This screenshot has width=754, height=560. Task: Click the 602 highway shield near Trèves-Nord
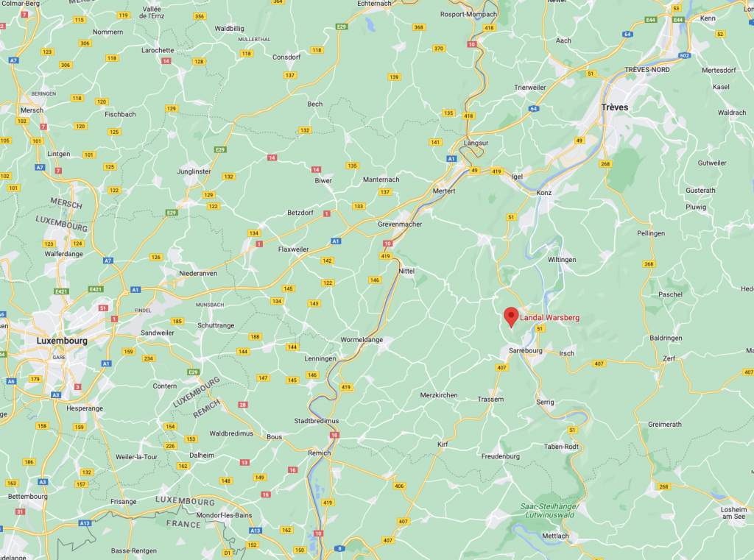685,55
